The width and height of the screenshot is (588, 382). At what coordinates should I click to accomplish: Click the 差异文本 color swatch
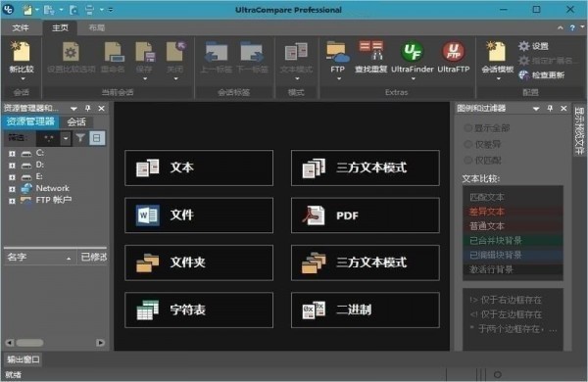pyautogui.click(x=513, y=212)
